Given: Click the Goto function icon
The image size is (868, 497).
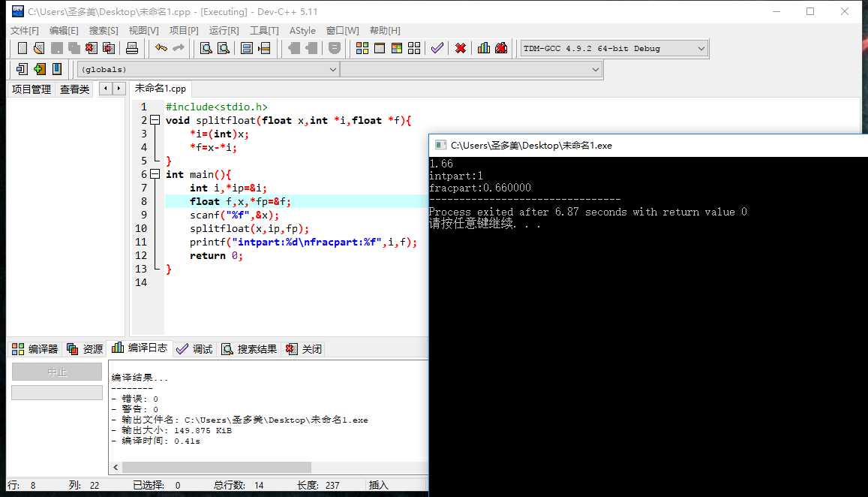Looking at the screenshot, I should click(x=247, y=48).
